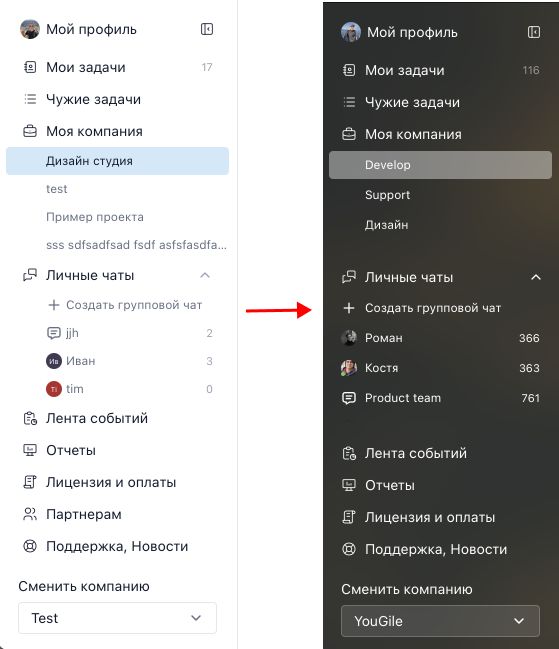Select Support project in dark sidebar
This screenshot has height=649, width=559.
click(x=440, y=195)
